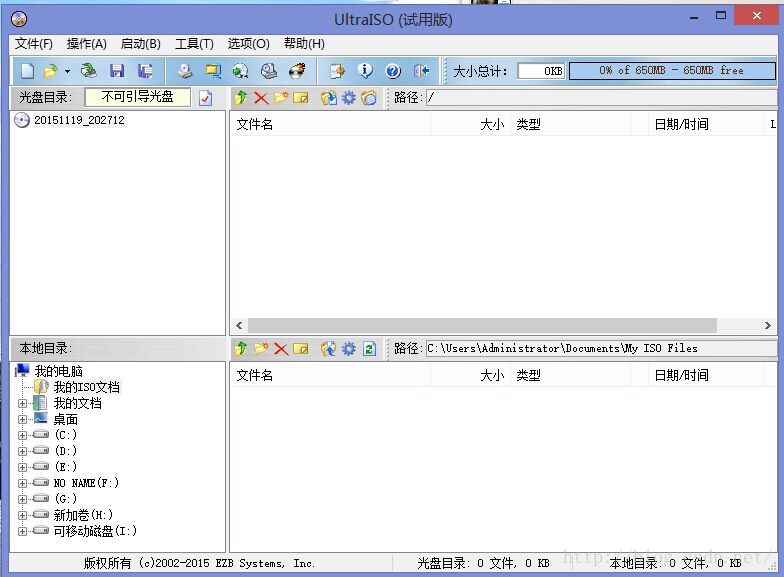The image size is (784, 577).
Task: Click Rename icon in local pane toolbar
Action: 300,348
